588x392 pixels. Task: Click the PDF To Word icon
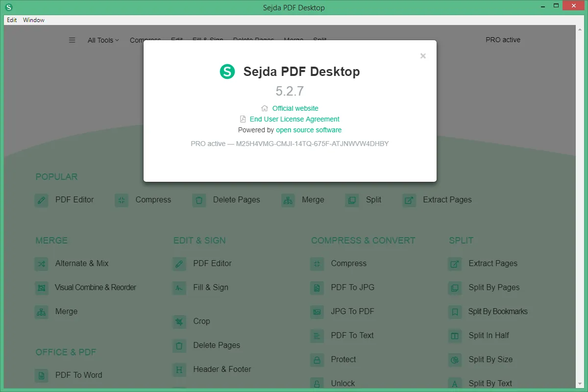tap(42, 375)
